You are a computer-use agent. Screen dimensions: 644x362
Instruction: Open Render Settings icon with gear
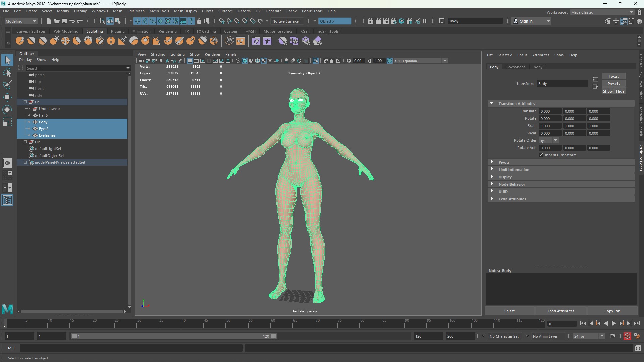tap(394, 21)
